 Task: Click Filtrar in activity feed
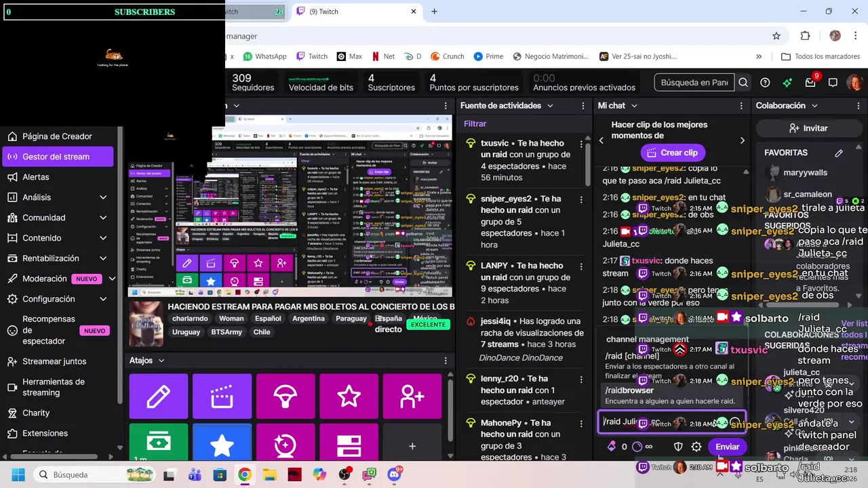coord(475,124)
